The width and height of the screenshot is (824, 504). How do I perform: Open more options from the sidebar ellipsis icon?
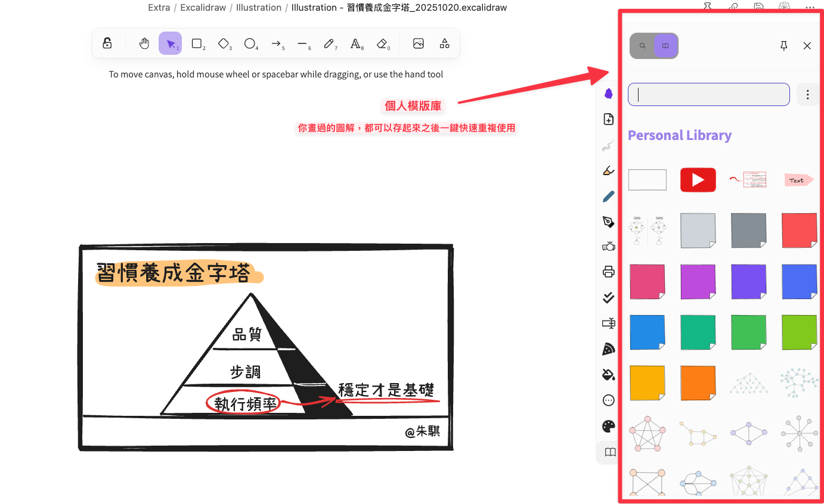[608, 400]
